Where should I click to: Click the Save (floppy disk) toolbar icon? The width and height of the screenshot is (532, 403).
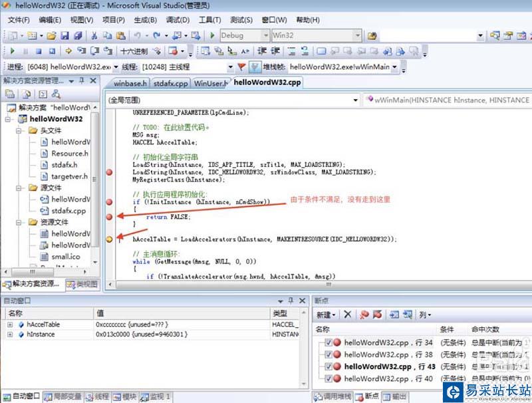point(65,35)
